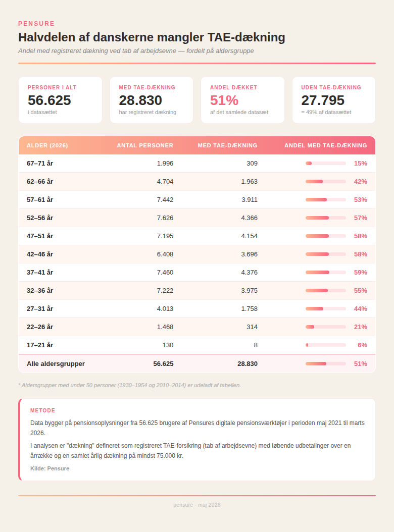Click the 42% value in 62–66 år row

(x=360, y=182)
